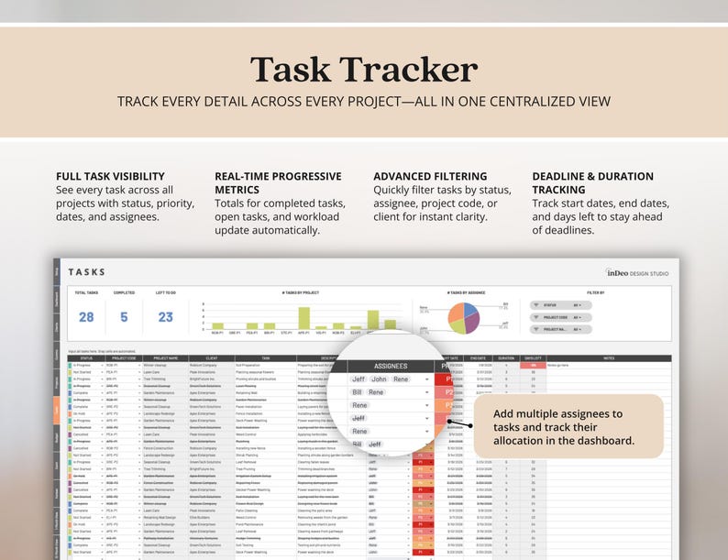728x560 pixels.
Task: Open the Project Code filter 'All' dropdown
Action: coord(577,317)
